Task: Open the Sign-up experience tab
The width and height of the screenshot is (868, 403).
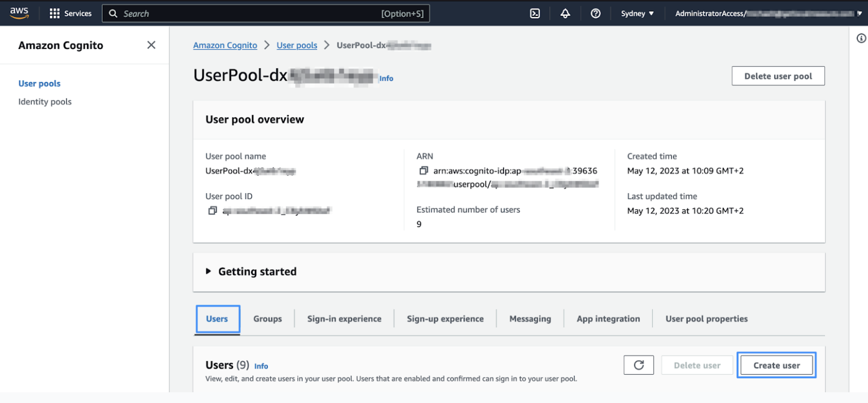Action: coord(445,319)
